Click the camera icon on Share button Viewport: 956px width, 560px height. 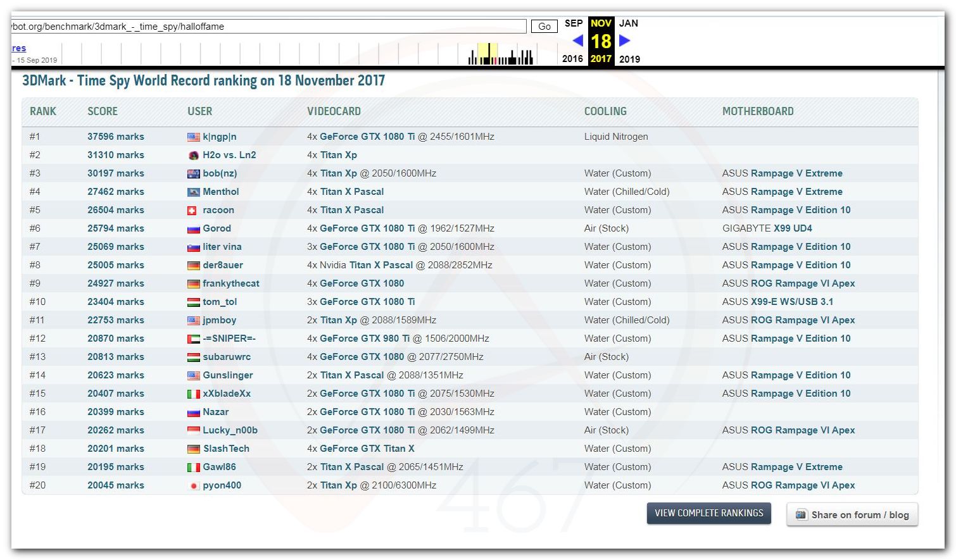pyautogui.click(x=801, y=514)
